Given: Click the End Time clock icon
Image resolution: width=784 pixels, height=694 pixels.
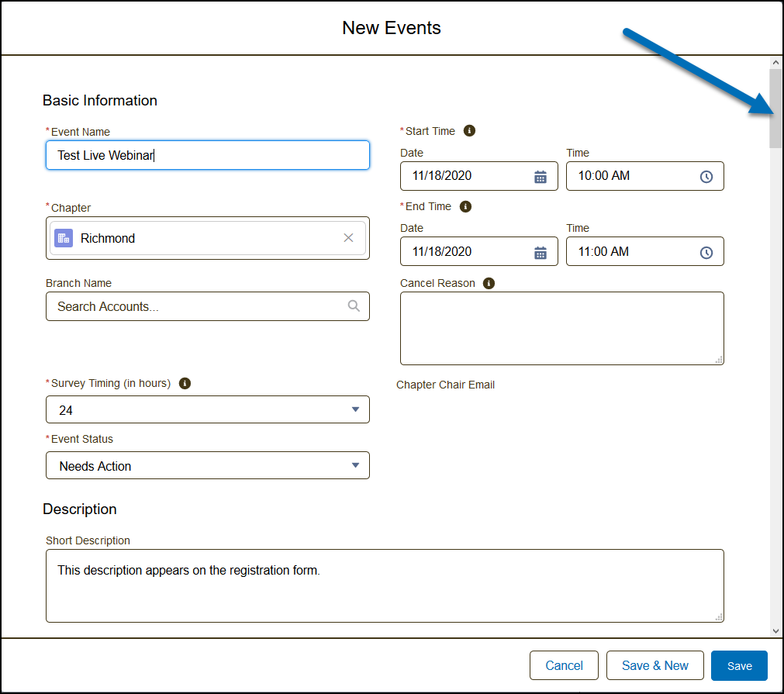Looking at the screenshot, I should pyautogui.click(x=706, y=253).
